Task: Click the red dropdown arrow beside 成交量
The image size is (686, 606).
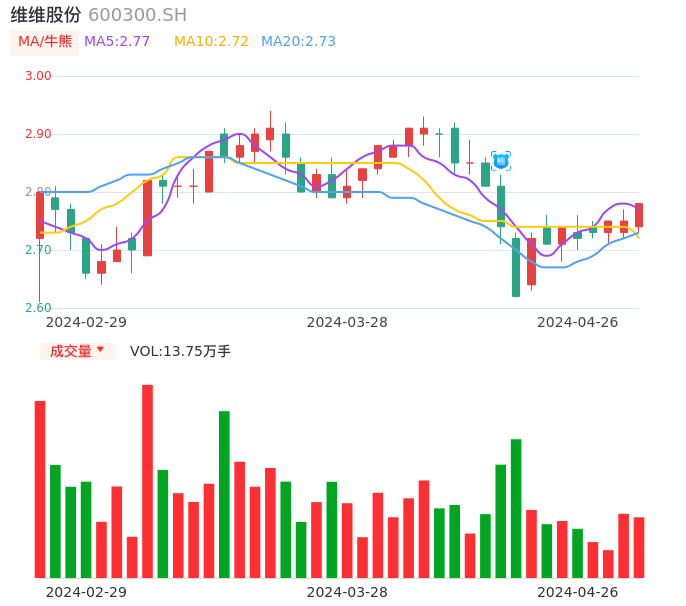Action: [x=100, y=350]
